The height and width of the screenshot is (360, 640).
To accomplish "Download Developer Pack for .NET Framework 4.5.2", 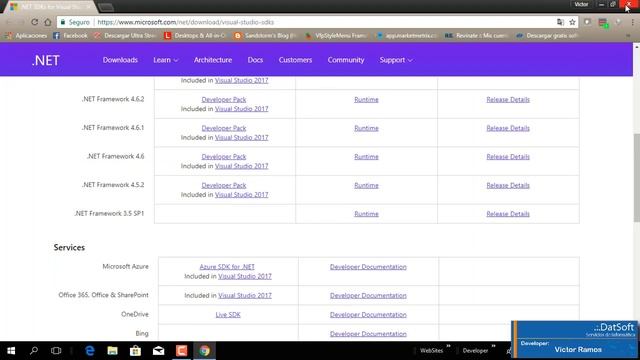I will pyautogui.click(x=224, y=185).
